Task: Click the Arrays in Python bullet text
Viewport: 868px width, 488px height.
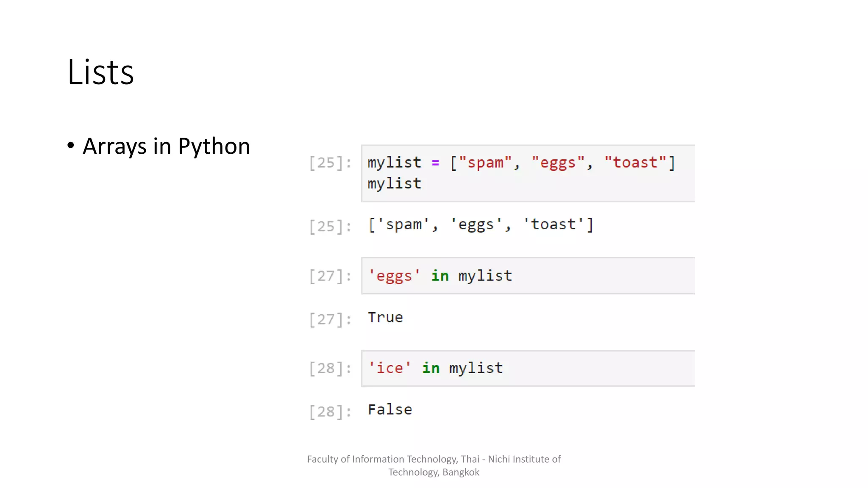Action: 166,146
